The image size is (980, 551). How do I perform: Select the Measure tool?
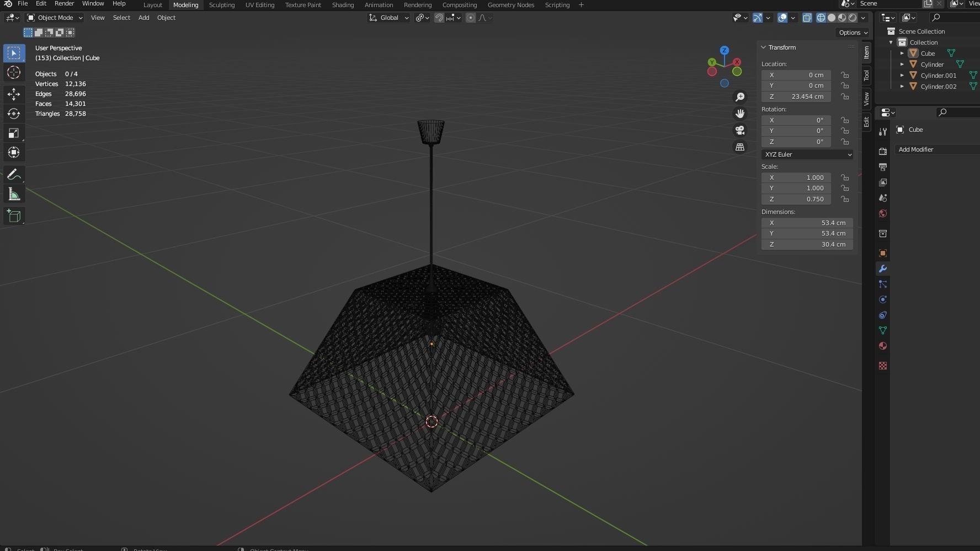(x=14, y=194)
